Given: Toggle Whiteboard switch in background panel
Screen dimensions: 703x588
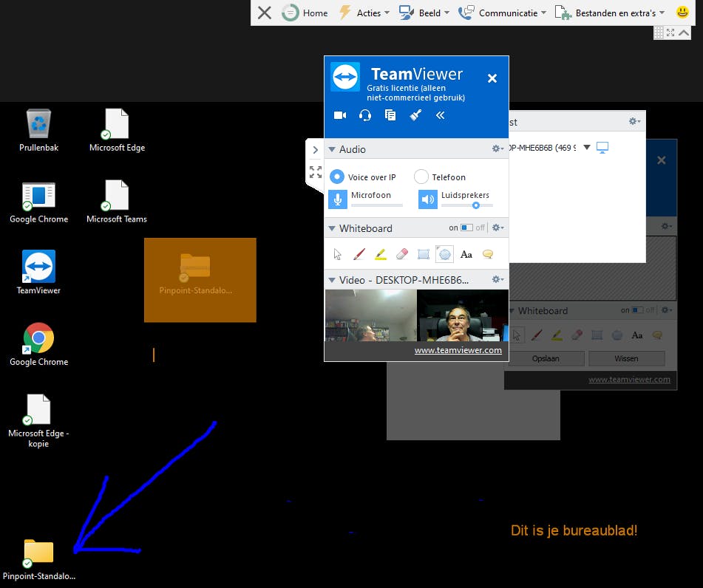Looking at the screenshot, I should click(637, 310).
